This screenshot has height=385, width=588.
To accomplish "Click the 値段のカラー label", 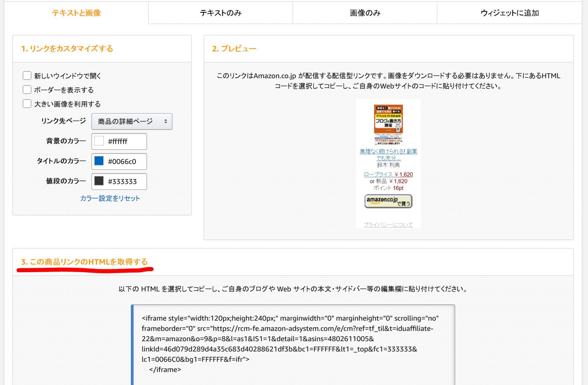I will [66, 181].
